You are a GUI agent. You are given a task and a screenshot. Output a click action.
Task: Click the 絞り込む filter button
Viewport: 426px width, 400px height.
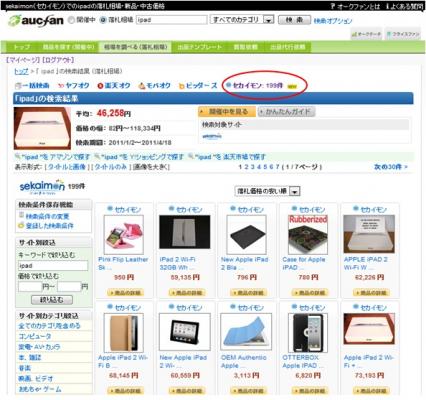52,300
